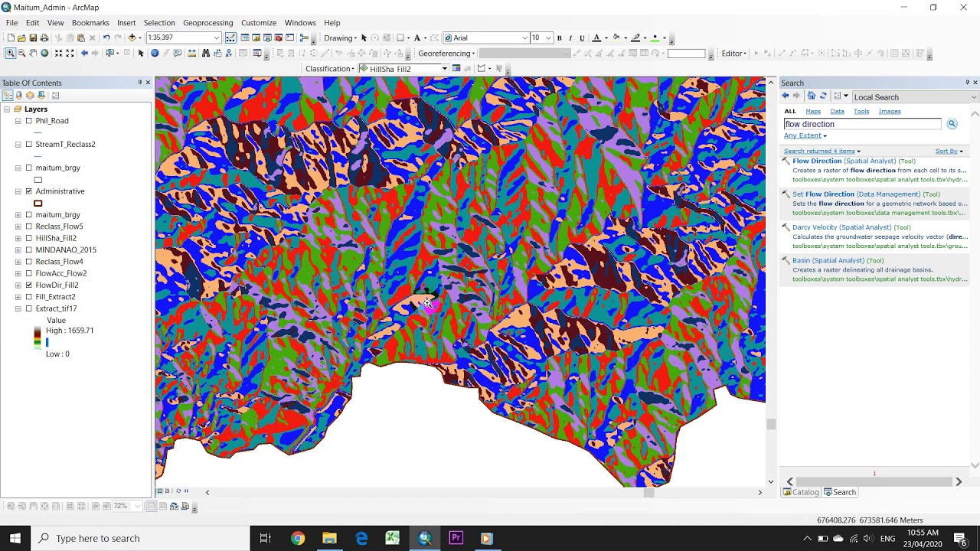Run the search magnifier button
980x551 pixels.
pos(952,124)
